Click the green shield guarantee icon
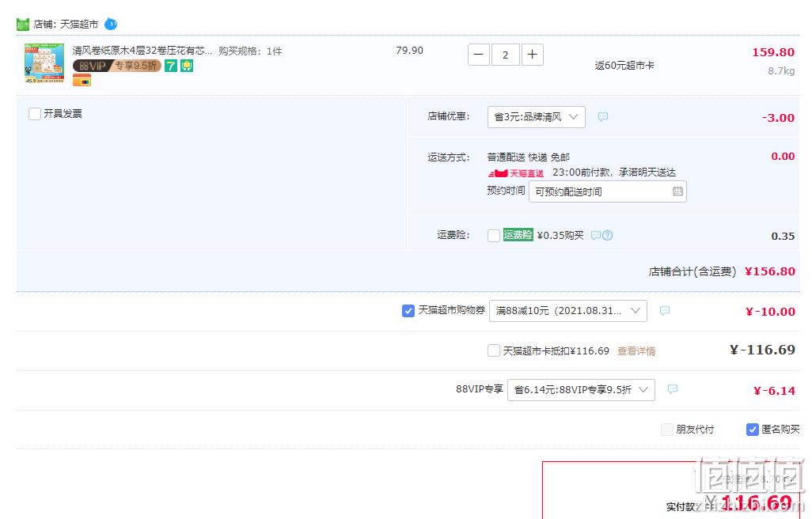Image resolution: width=812 pixels, height=519 pixels. [187, 66]
